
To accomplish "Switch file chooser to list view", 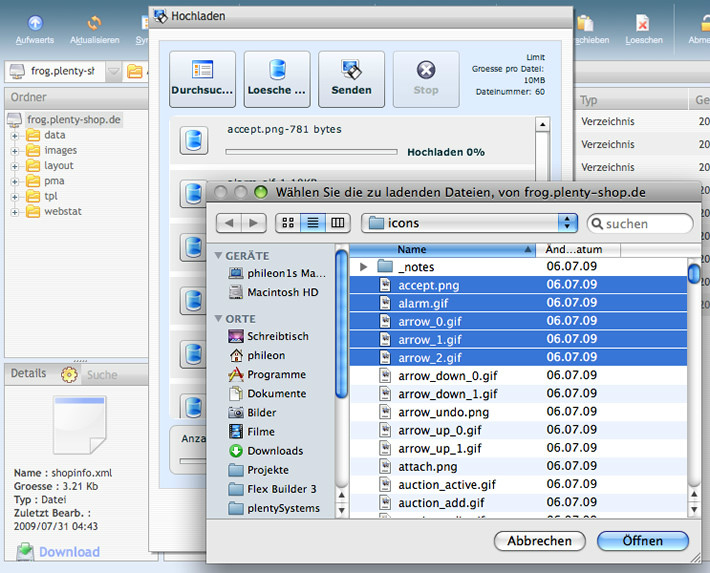I will click(x=313, y=223).
